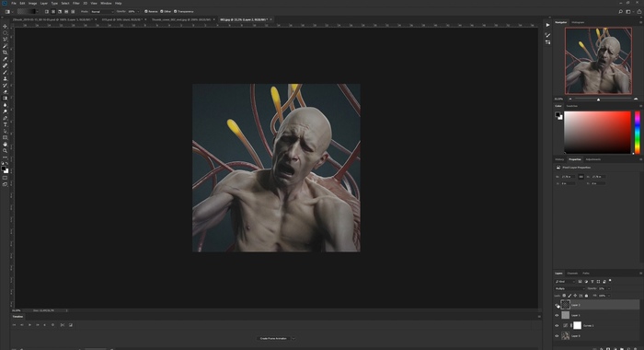Open the gradient picker dropdown arrow

pos(39,12)
